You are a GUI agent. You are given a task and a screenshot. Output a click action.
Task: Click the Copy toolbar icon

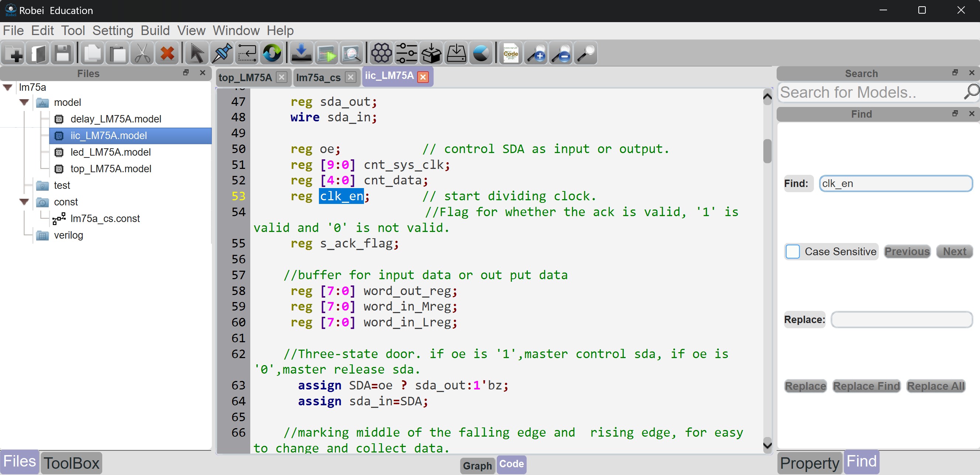(92, 53)
